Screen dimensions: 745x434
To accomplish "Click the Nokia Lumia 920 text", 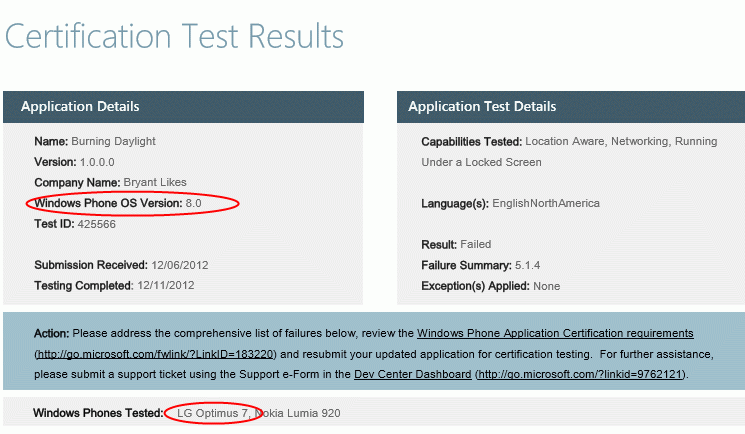I will pyautogui.click(x=298, y=413).
